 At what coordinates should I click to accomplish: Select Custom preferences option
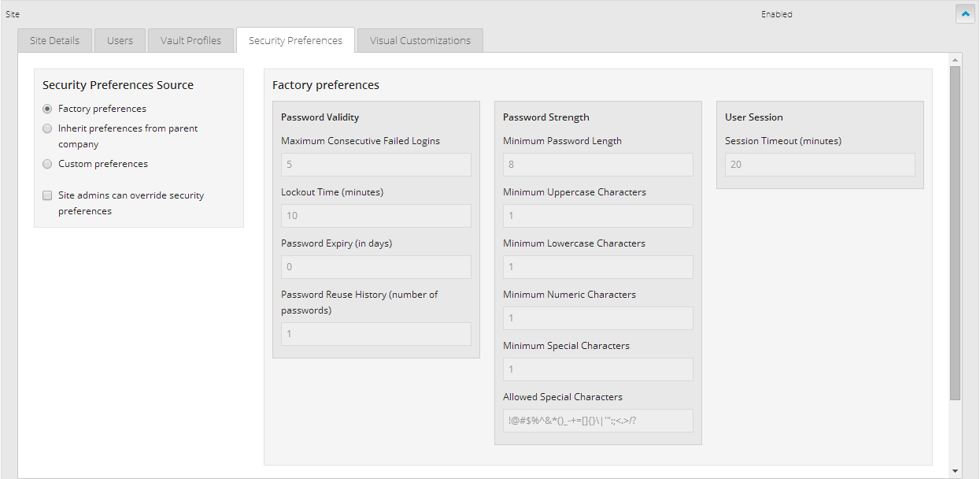point(47,164)
